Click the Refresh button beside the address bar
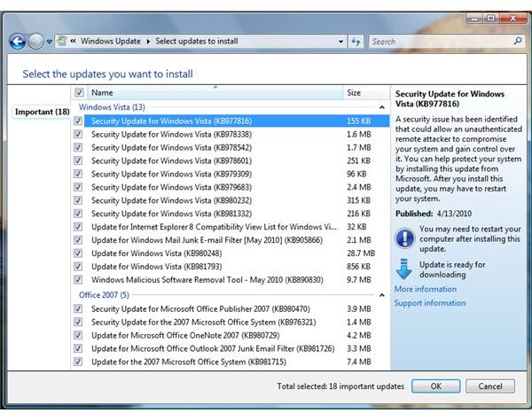Screen dimensions: 532x413 [x=356, y=42]
